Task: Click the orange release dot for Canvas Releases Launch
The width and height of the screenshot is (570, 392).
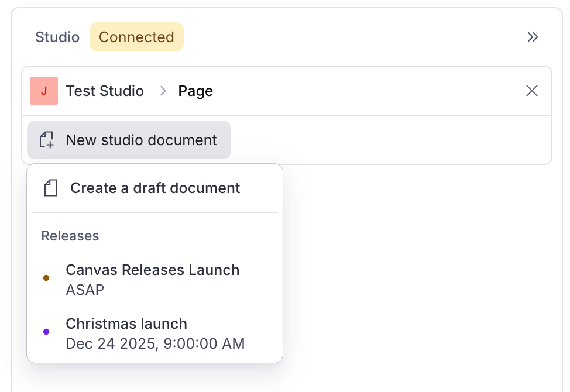Action: tap(46, 278)
